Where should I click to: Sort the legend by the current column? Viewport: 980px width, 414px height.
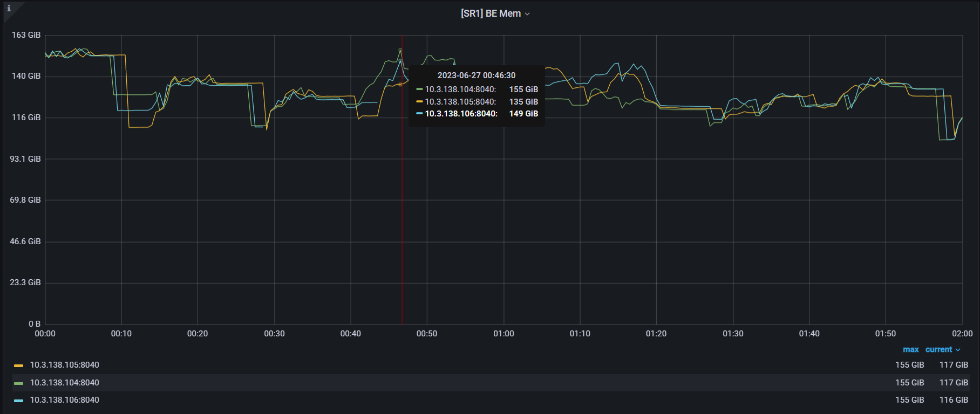coord(938,349)
